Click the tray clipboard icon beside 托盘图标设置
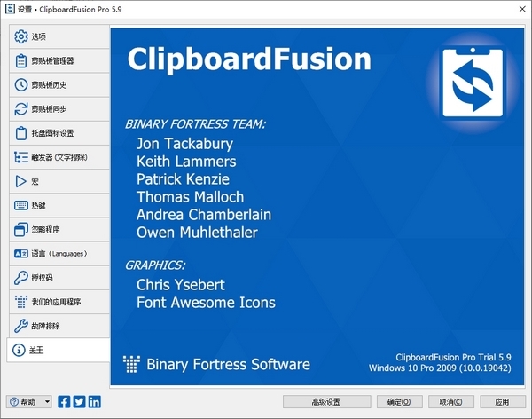 (x=21, y=133)
